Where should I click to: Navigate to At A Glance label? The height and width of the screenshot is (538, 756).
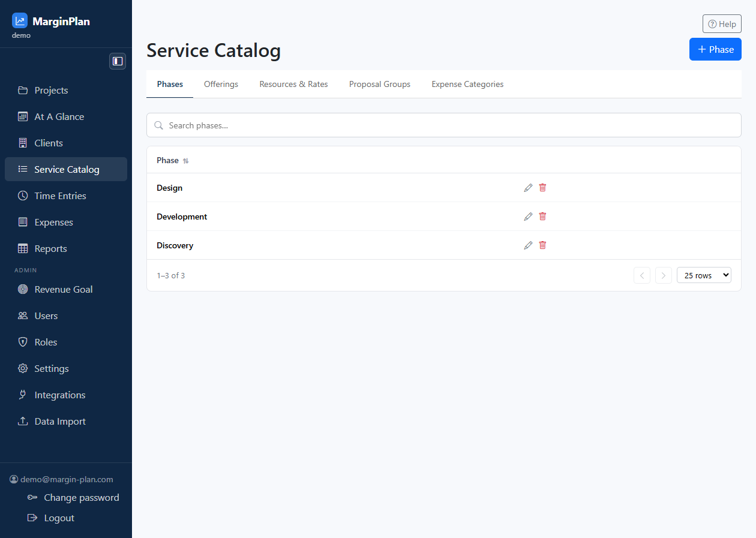coord(59,116)
